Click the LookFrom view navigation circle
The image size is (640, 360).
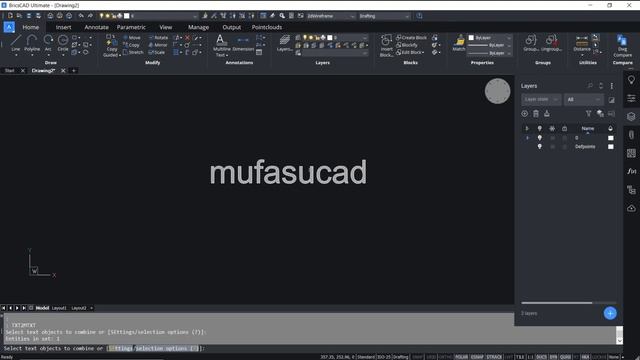[x=498, y=91]
